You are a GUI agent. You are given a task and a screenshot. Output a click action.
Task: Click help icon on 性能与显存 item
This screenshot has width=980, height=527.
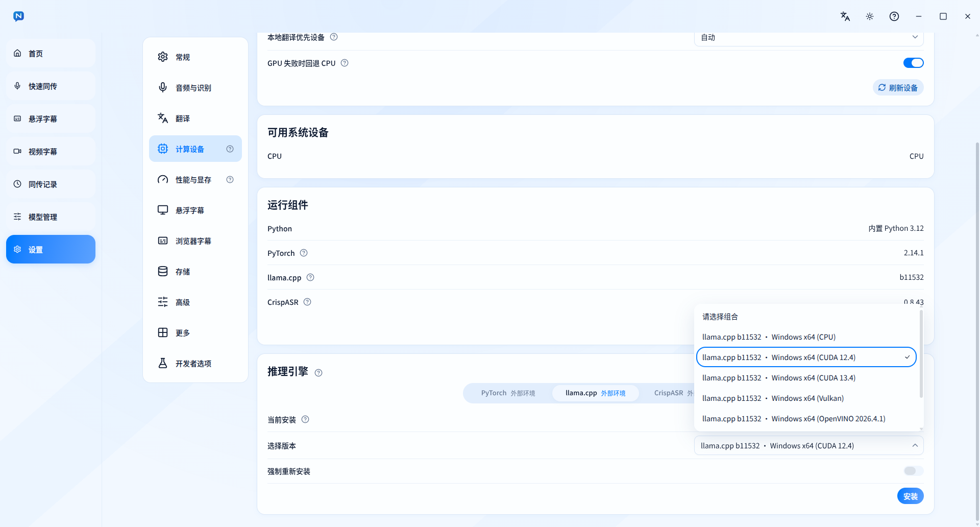coord(230,180)
